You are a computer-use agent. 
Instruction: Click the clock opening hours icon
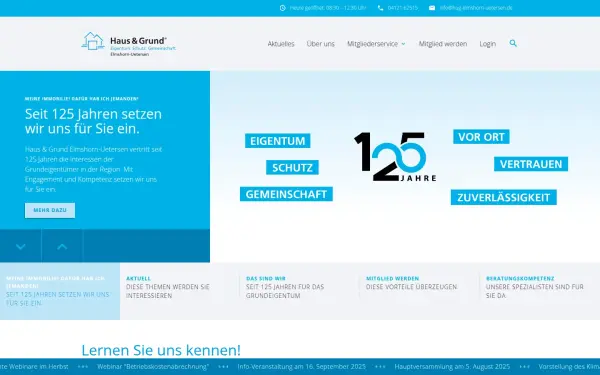coord(282,8)
